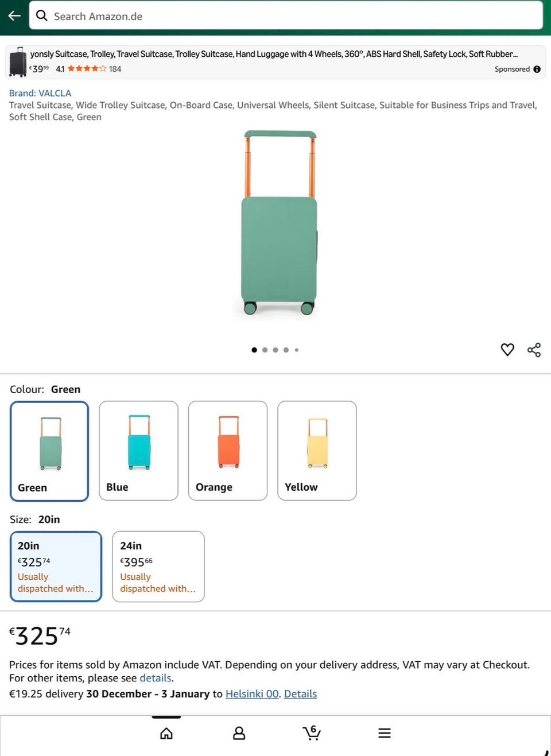The width and height of the screenshot is (551, 756).
Task: Open the delivery Details link
Action: tap(300, 693)
